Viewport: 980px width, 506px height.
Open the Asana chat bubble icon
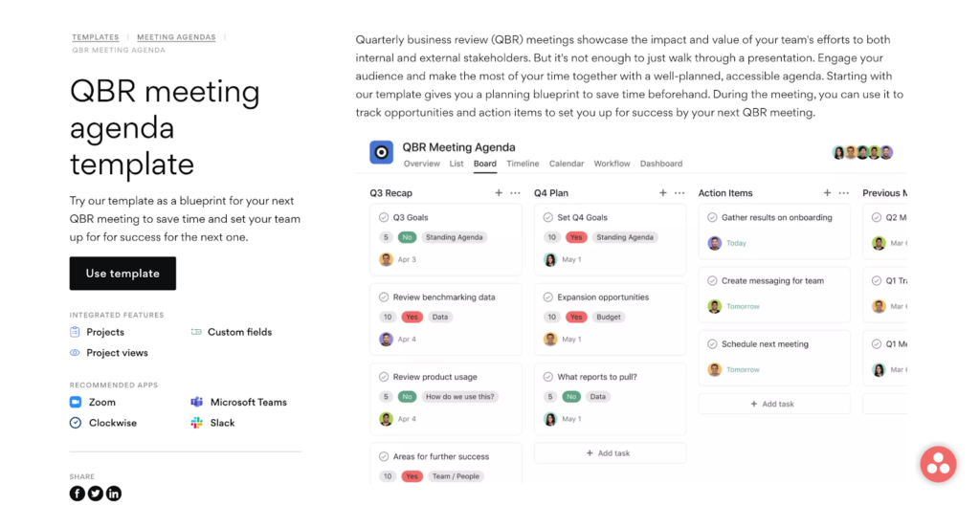pos(938,464)
